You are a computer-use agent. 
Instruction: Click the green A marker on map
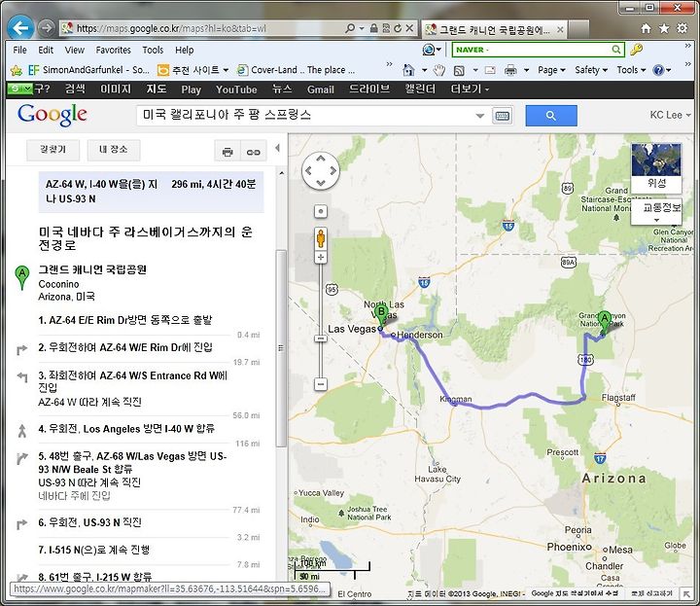[x=604, y=322]
